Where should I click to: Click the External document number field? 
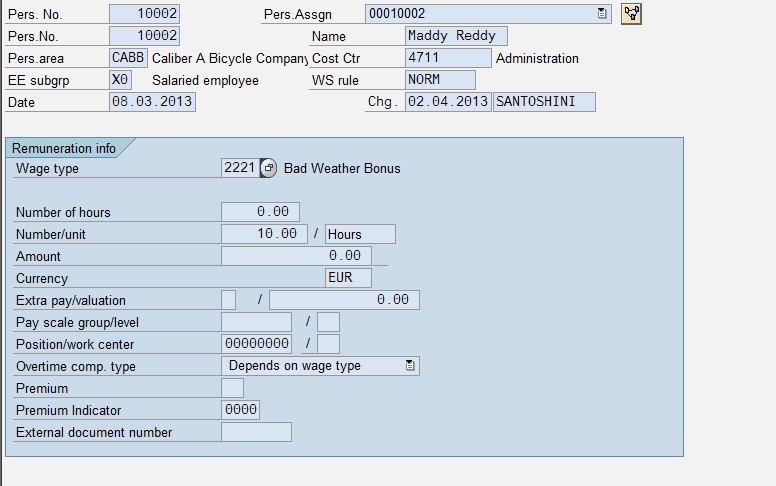click(x=256, y=432)
